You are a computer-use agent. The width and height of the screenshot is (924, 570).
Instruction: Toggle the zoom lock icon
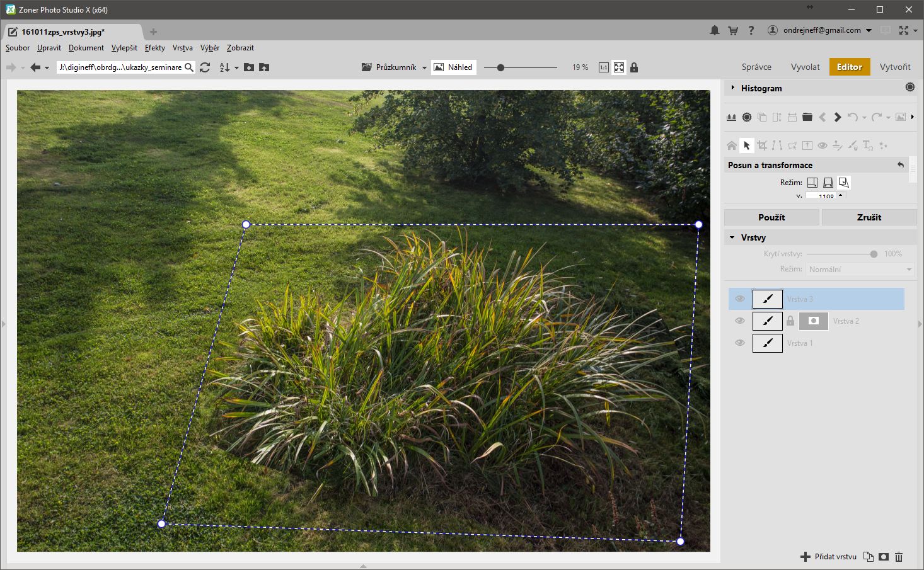(x=634, y=67)
